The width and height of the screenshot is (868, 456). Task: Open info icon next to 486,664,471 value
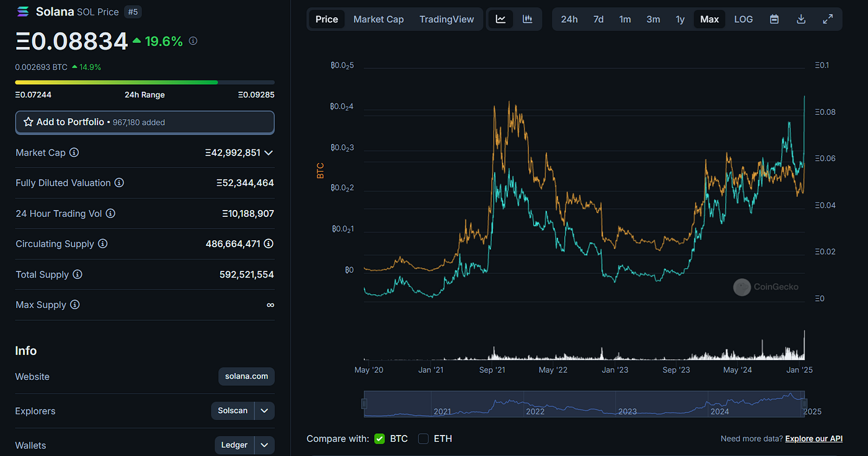(268, 244)
